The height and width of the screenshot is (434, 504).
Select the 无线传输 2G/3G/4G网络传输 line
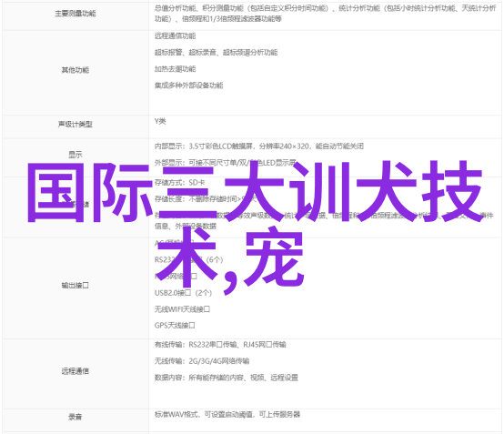tap(202, 361)
